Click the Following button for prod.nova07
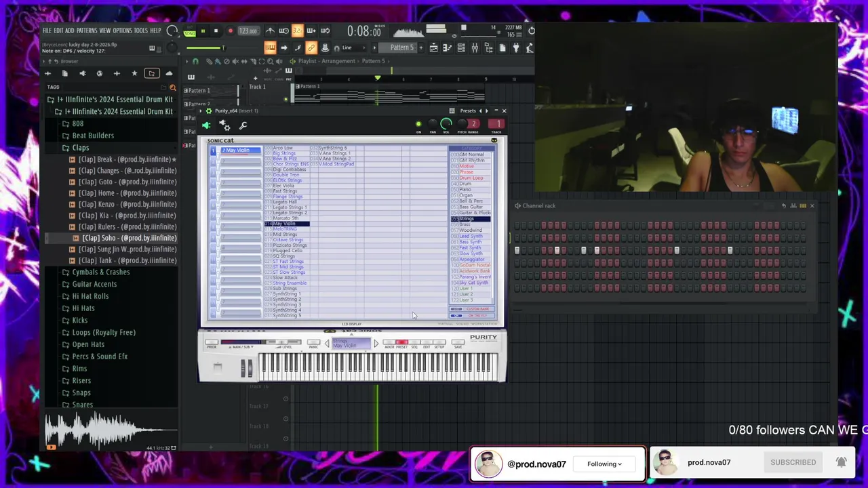 point(604,464)
